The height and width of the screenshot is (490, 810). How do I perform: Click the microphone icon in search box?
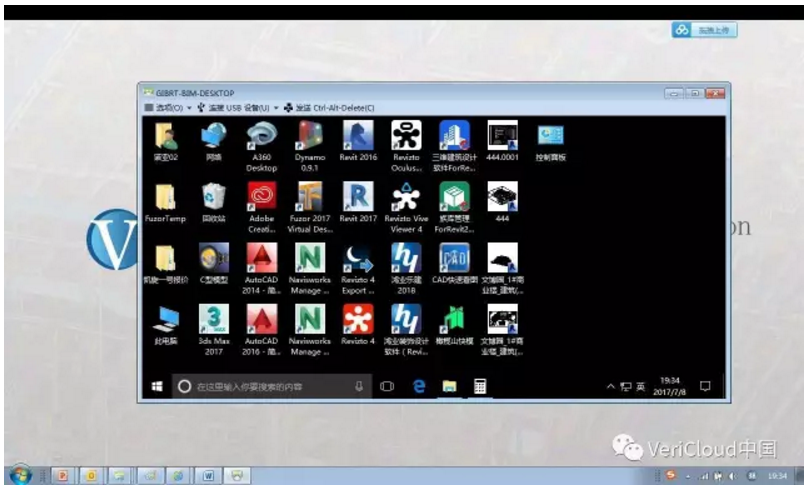point(359,387)
